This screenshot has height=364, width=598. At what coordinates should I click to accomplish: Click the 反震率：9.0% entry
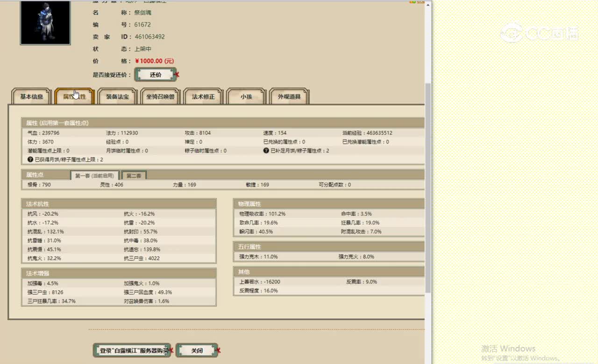tap(362, 282)
